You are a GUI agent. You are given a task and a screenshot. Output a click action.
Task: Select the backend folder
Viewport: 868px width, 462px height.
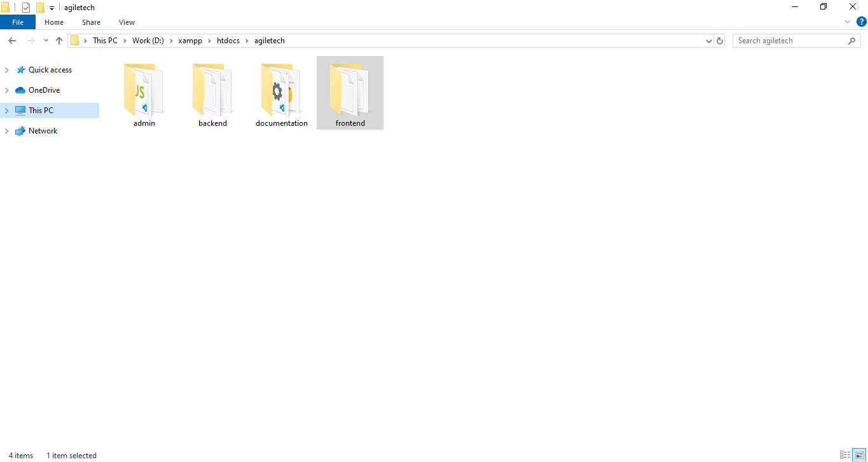click(x=212, y=93)
